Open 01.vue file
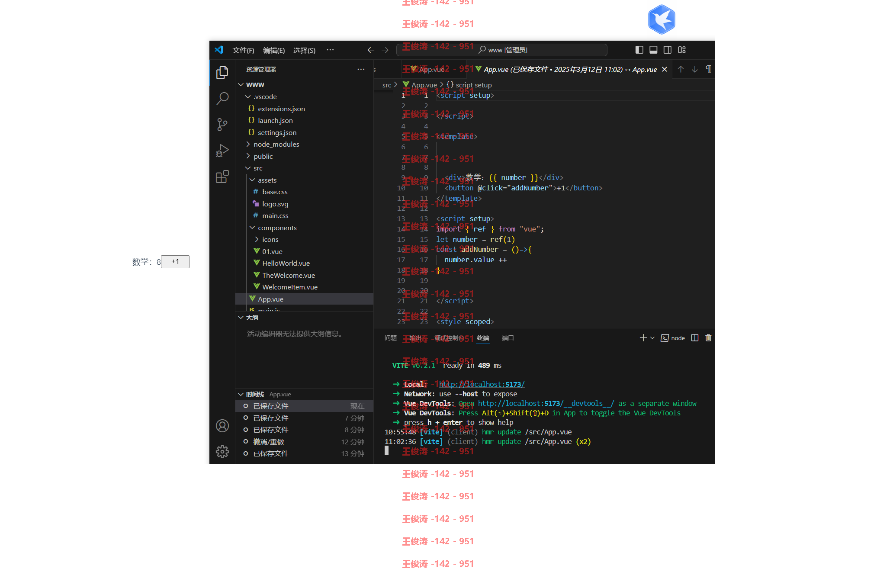Viewport: 877px width, 588px height. (x=304, y=251)
